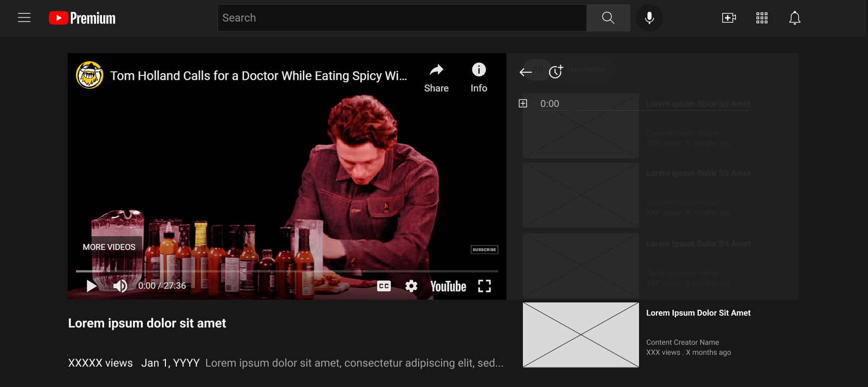Focus the Search input field
868x387 pixels.
click(x=402, y=18)
